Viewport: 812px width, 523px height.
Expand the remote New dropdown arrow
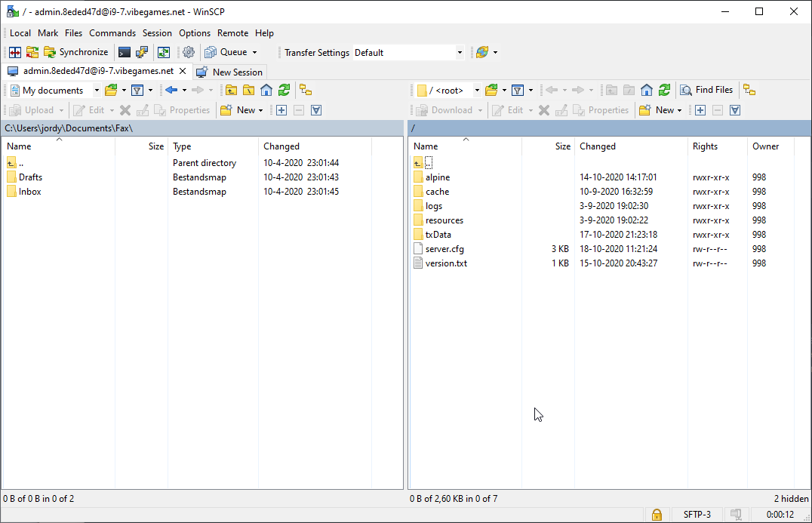(x=679, y=110)
